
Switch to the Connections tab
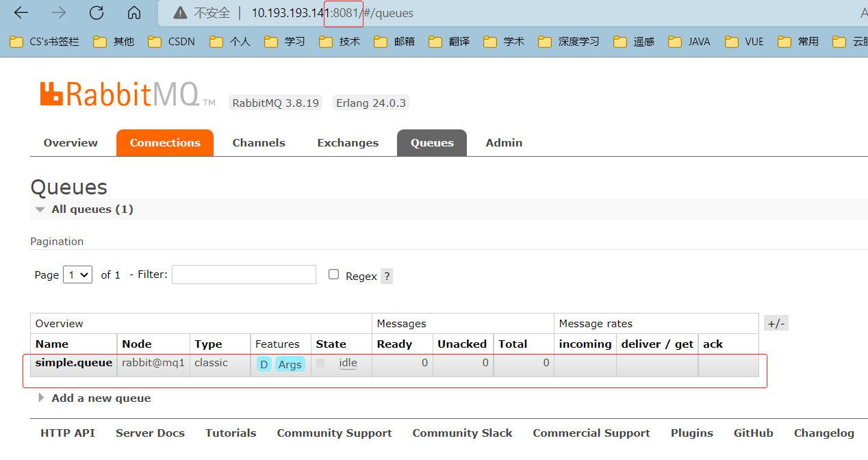click(x=165, y=143)
